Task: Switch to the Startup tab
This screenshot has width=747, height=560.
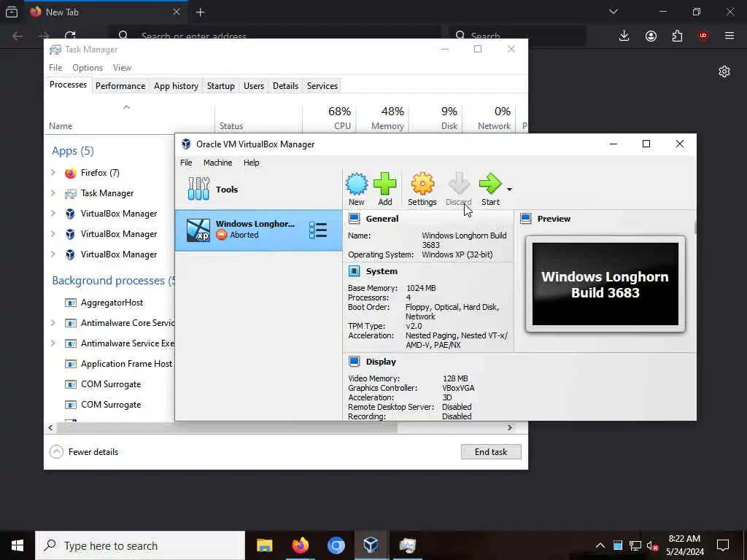Action: pyautogui.click(x=220, y=86)
